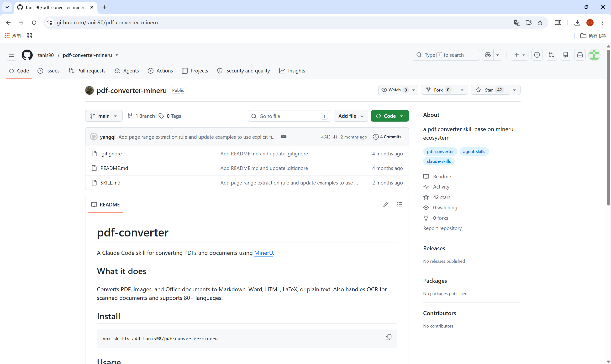Open Chrome three-dot menu
The width and height of the screenshot is (611, 364).
point(603,23)
